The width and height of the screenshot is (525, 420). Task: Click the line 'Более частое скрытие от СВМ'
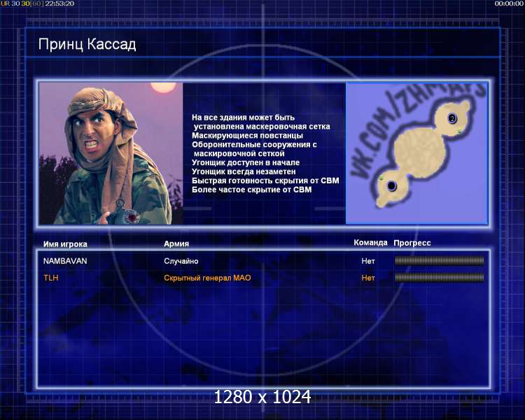click(252, 190)
